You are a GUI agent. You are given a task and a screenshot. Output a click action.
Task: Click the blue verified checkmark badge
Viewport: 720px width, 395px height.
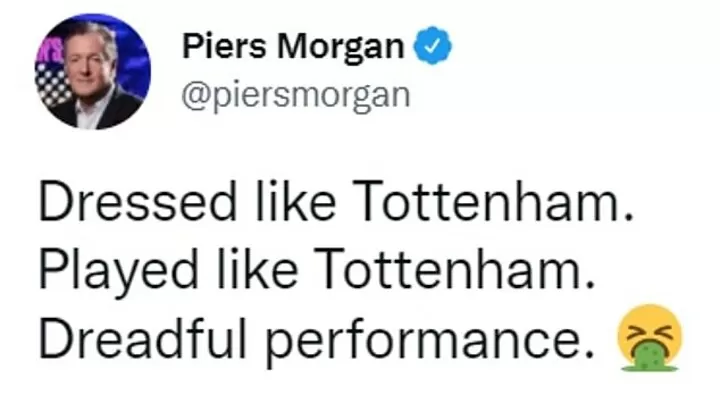[433, 45]
